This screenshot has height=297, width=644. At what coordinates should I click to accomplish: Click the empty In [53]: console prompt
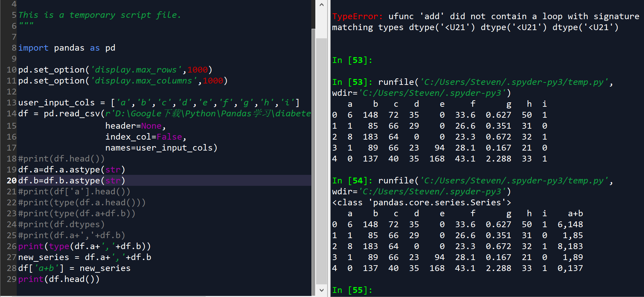[352, 60]
